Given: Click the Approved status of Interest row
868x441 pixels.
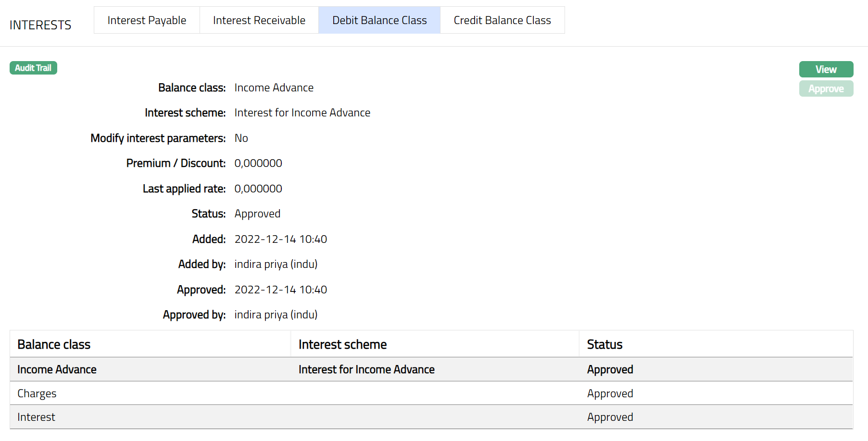Looking at the screenshot, I should (610, 417).
